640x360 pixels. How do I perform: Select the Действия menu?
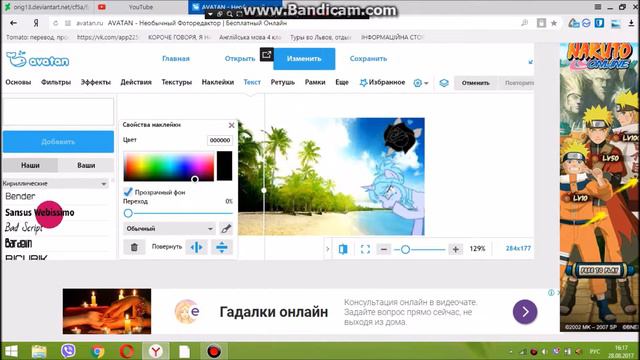(x=136, y=82)
